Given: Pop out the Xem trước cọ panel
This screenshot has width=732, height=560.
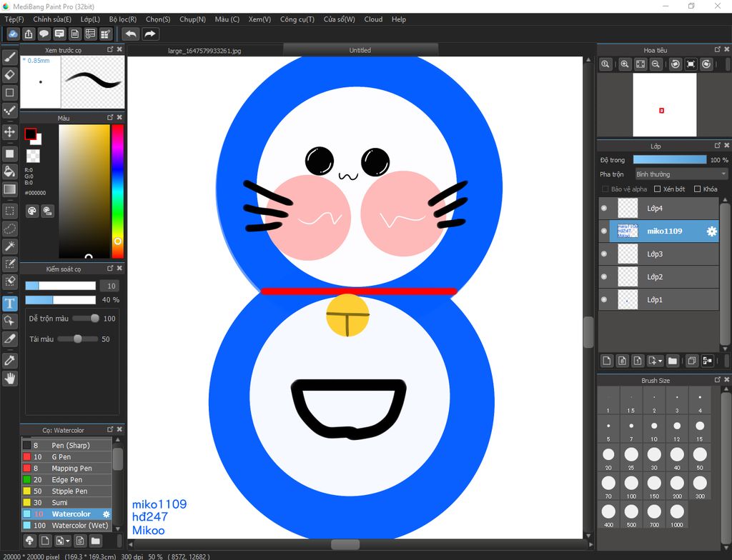Looking at the screenshot, I should tap(110, 49).
